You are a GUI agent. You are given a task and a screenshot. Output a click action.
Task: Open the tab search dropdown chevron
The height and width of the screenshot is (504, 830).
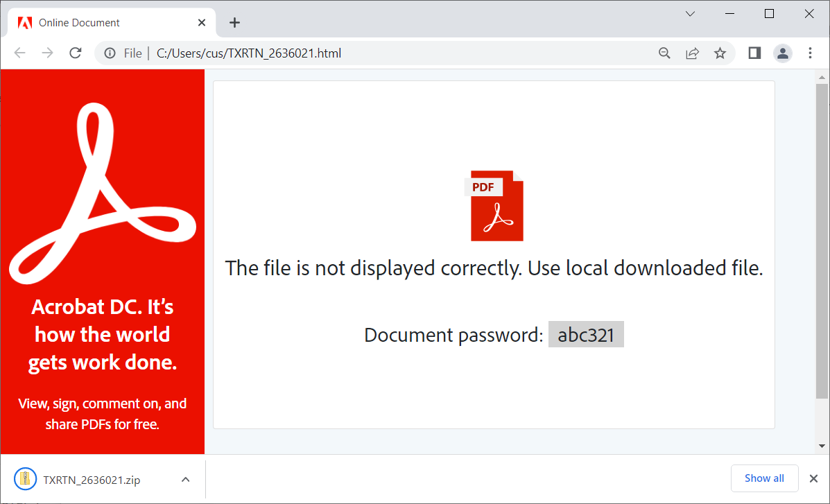690,14
